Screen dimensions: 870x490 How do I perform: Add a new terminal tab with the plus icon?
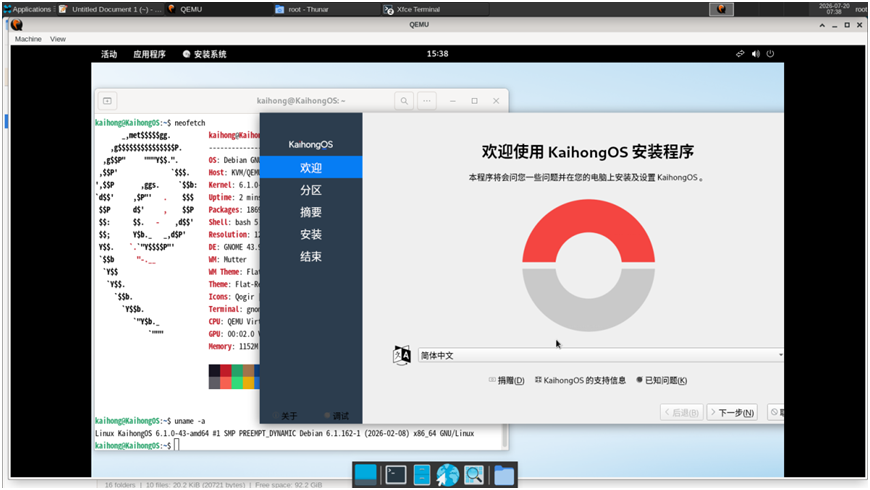pos(108,101)
